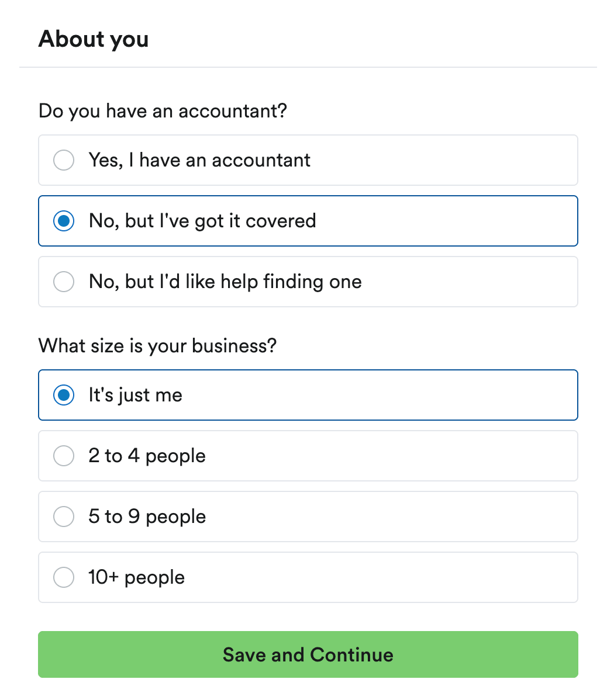614x700 pixels.
Task: Click the 'About you' heading
Action: click(94, 39)
